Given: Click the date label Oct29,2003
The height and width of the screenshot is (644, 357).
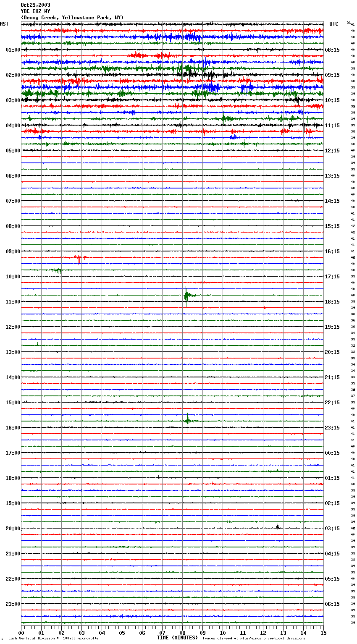Looking at the screenshot, I should 35,5.
